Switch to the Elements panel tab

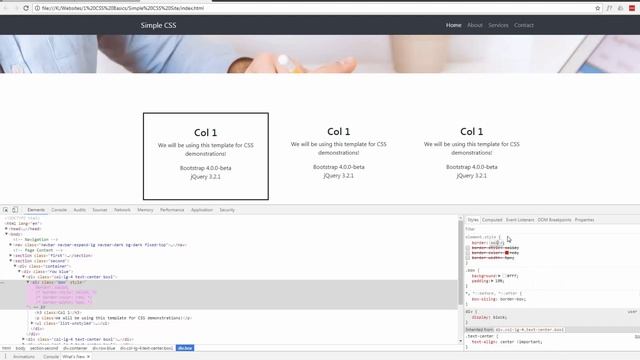[36, 210]
